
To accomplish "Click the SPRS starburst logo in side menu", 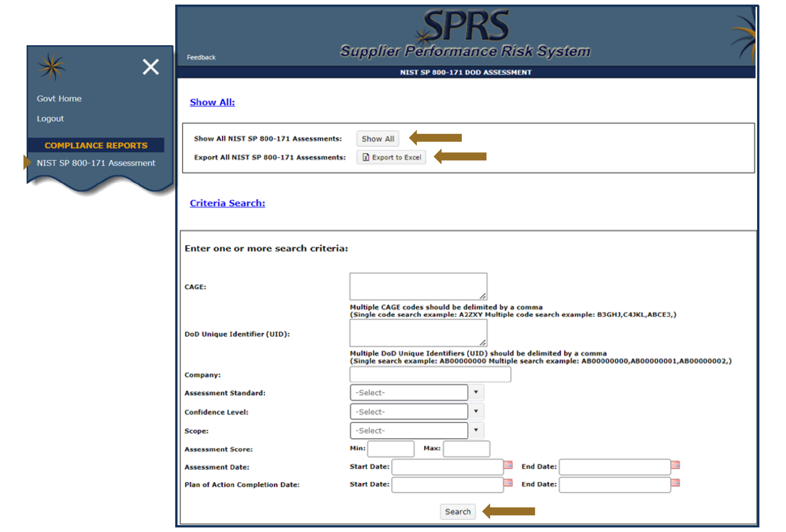I will 52,66.
